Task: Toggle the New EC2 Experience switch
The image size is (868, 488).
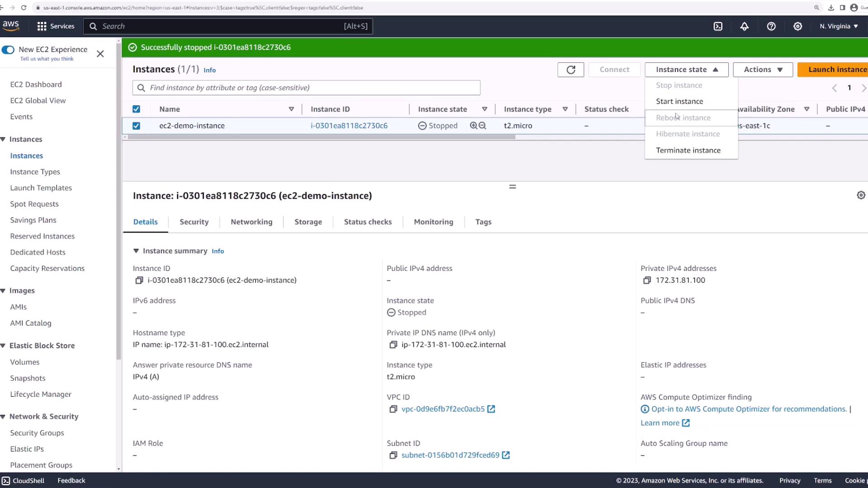Action: (x=8, y=50)
